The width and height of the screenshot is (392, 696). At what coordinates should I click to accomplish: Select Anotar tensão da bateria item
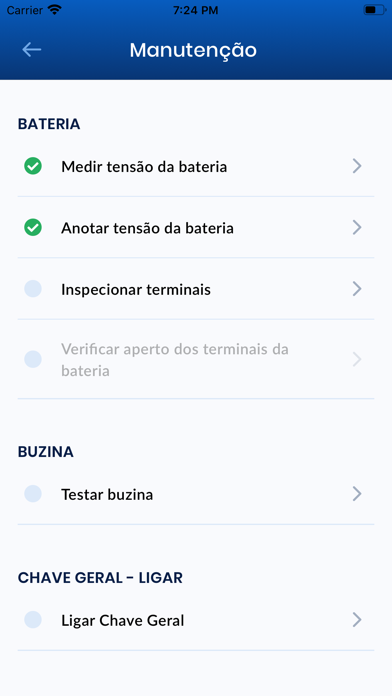(x=196, y=228)
